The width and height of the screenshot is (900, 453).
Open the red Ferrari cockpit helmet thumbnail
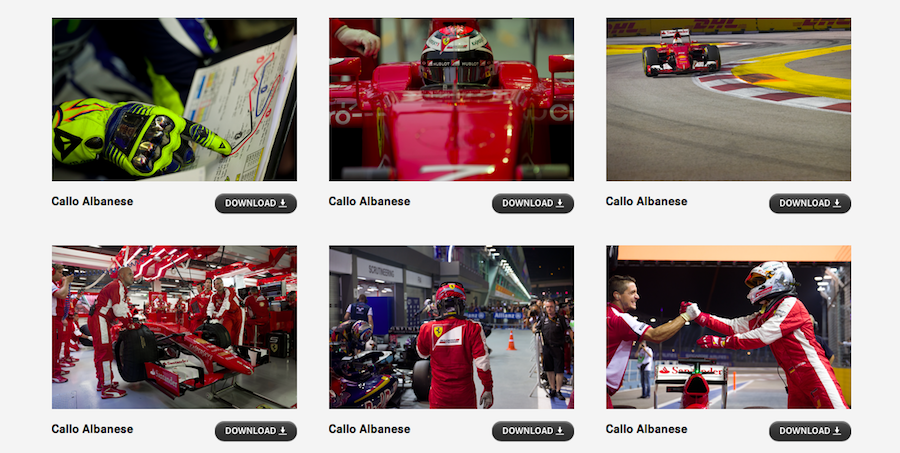451,99
